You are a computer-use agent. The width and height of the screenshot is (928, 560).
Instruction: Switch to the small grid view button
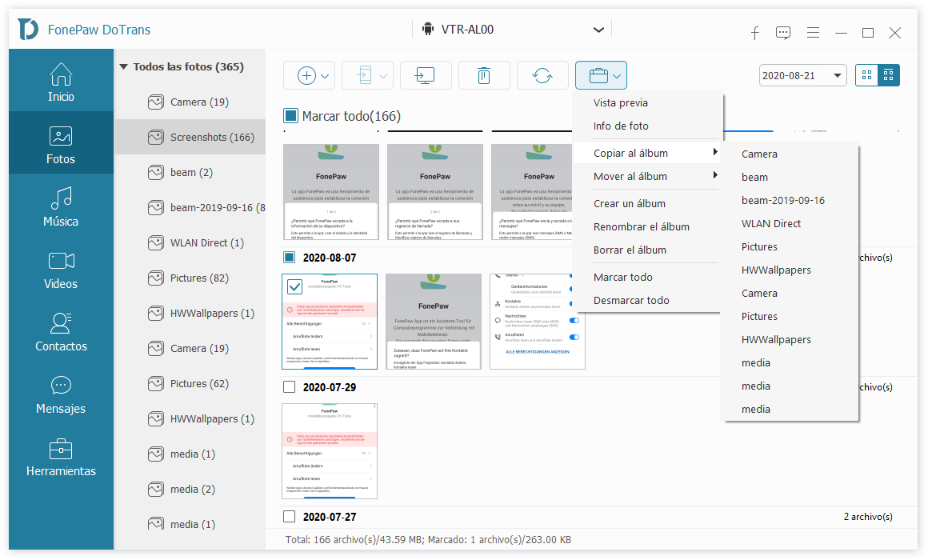866,75
